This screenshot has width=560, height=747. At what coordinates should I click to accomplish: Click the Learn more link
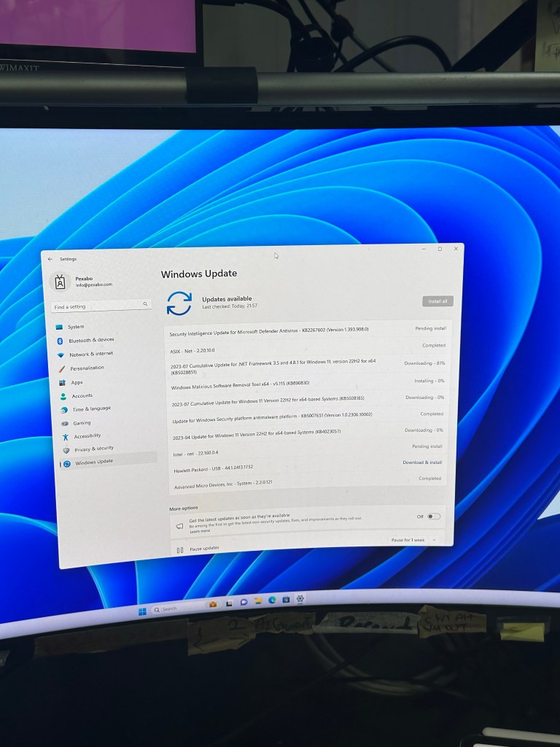click(200, 531)
